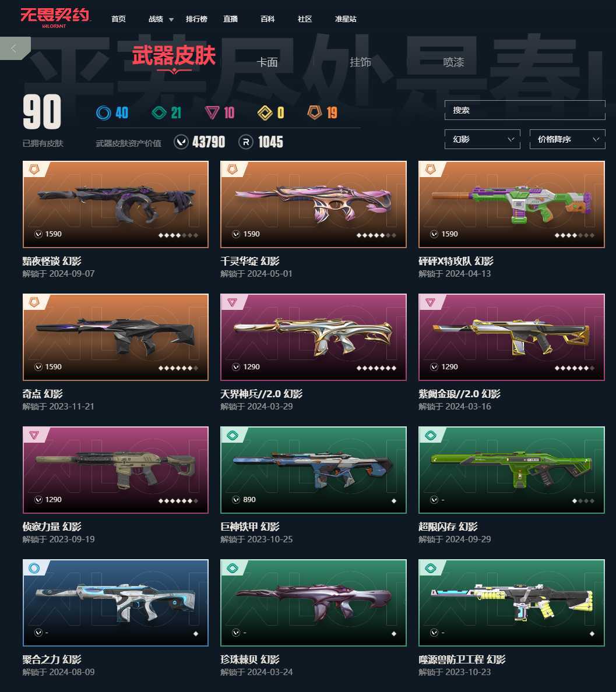
Task: Switch to the 挂饰 tab
Action: coord(360,62)
